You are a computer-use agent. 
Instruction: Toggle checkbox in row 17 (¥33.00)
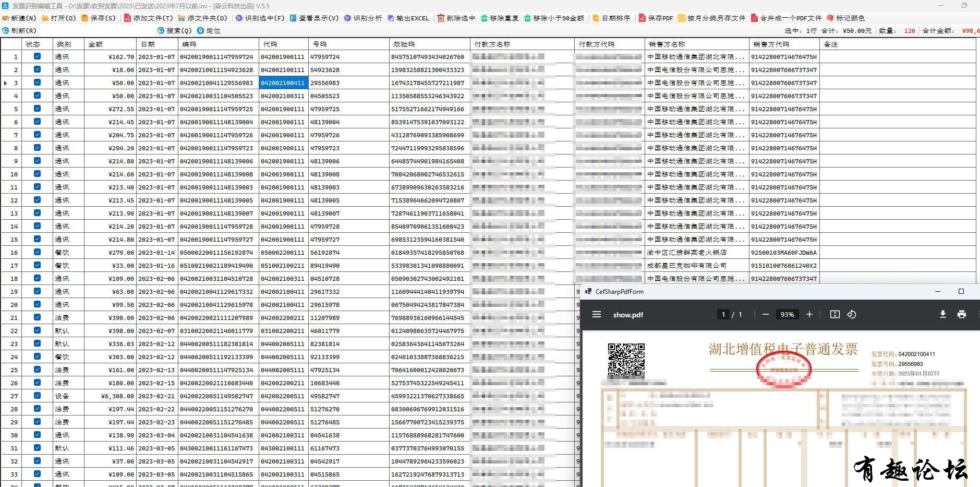coord(37,265)
